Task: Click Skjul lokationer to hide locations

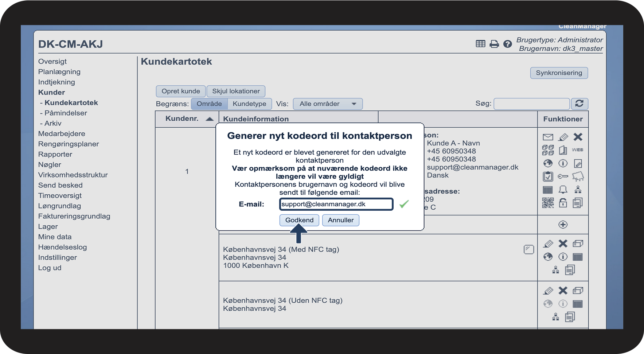Action: click(236, 91)
